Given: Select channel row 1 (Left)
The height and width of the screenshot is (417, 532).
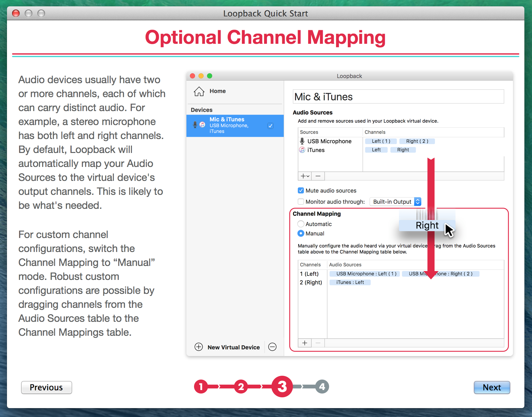Looking at the screenshot, I should pyautogui.click(x=401, y=274).
